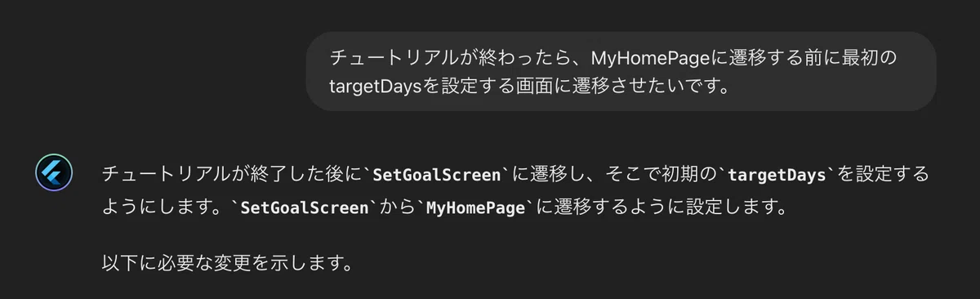Click チュートリアルが終了した後に in the reply
980x299 pixels.
coord(232,175)
